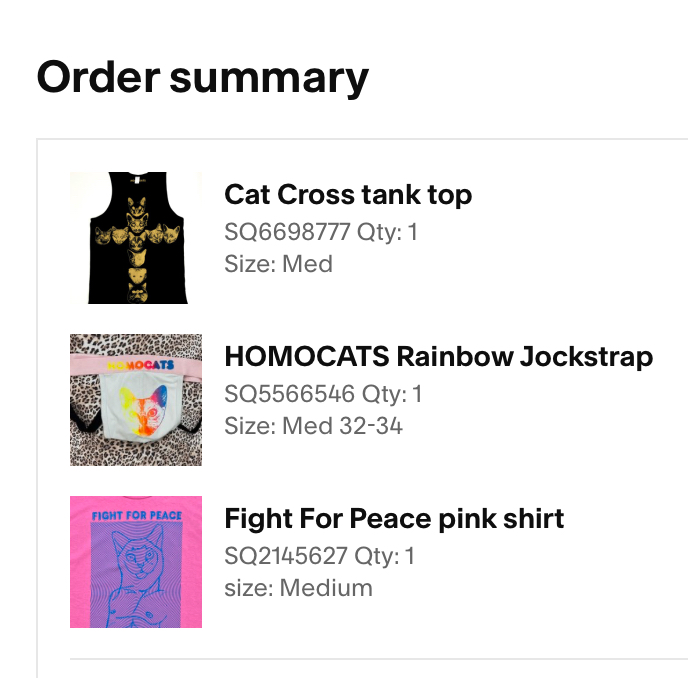Click the Cat Cross tank top thumbnail
This screenshot has height=678, width=688.
pyautogui.click(x=136, y=238)
